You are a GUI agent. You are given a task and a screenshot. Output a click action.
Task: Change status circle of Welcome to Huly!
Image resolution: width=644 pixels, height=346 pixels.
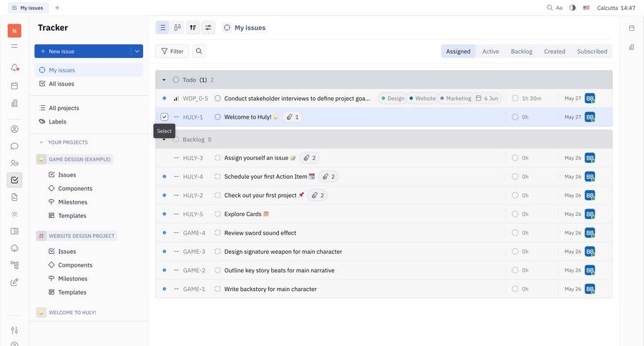click(x=218, y=117)
